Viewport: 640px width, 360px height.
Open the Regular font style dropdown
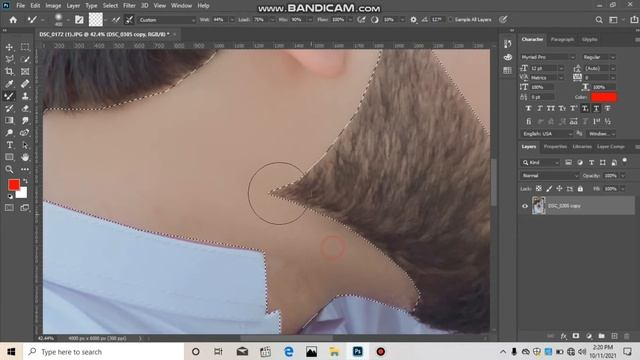click(599, 57)
